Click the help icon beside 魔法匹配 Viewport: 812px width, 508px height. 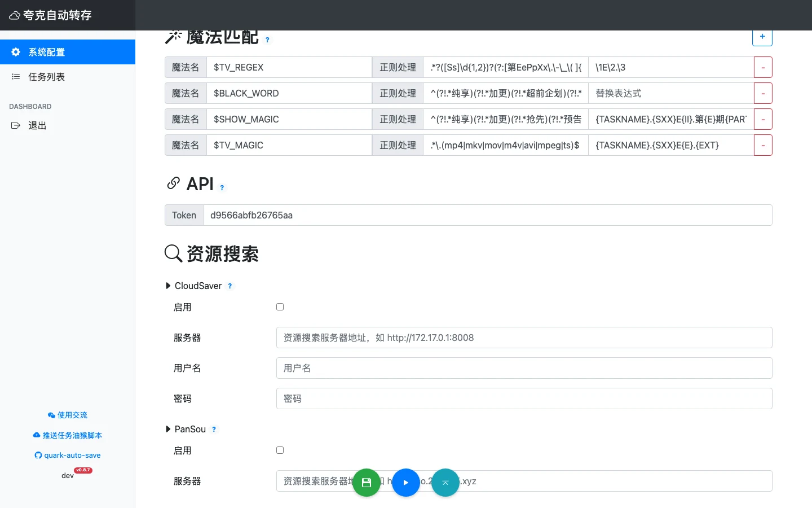pyautogui.click(x=267, y=40)
